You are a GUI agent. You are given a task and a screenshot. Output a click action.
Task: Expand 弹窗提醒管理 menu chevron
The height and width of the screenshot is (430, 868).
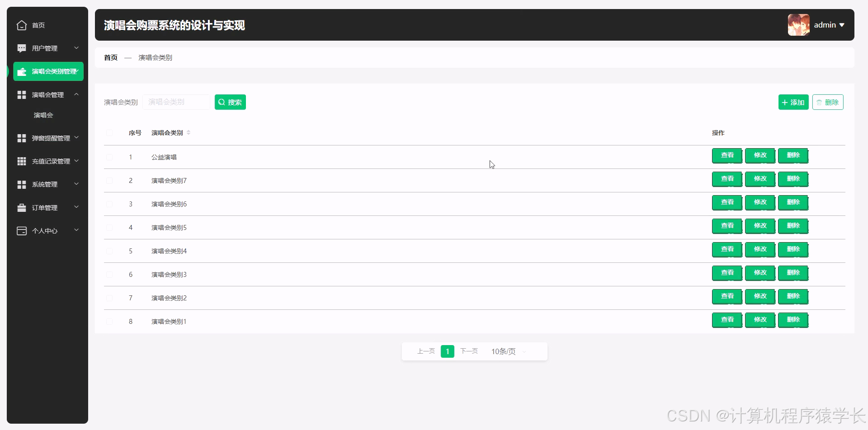click(x=76, y=137)
